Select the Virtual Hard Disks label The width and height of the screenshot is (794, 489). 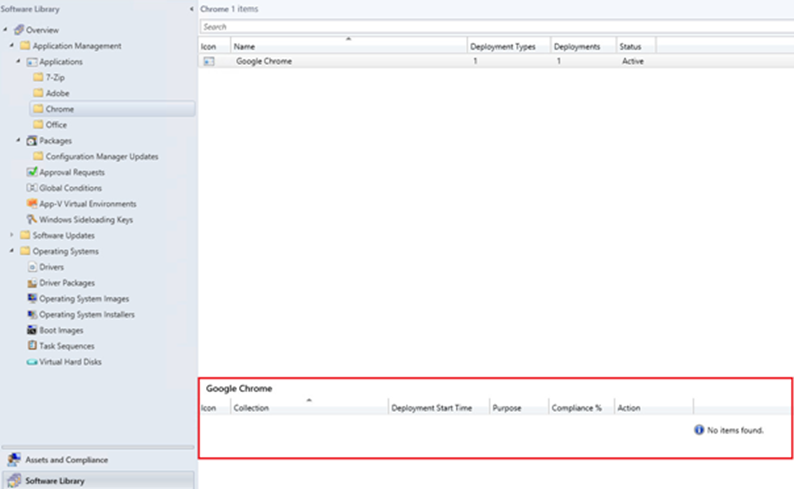point(70,362)
